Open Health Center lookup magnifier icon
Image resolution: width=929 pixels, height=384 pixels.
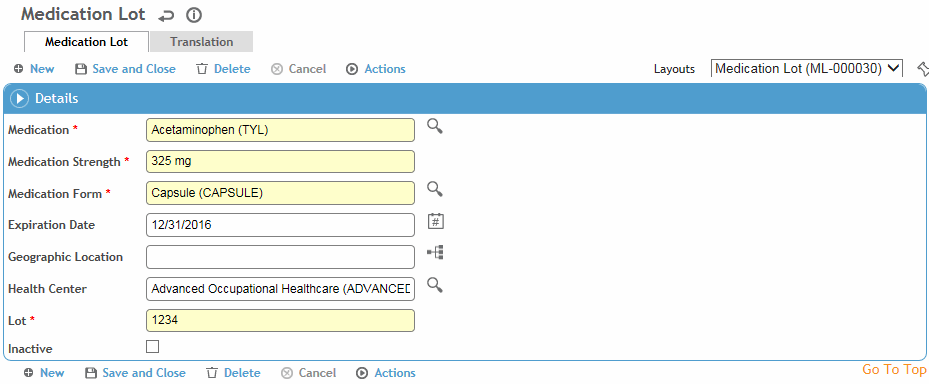point(435,285)
